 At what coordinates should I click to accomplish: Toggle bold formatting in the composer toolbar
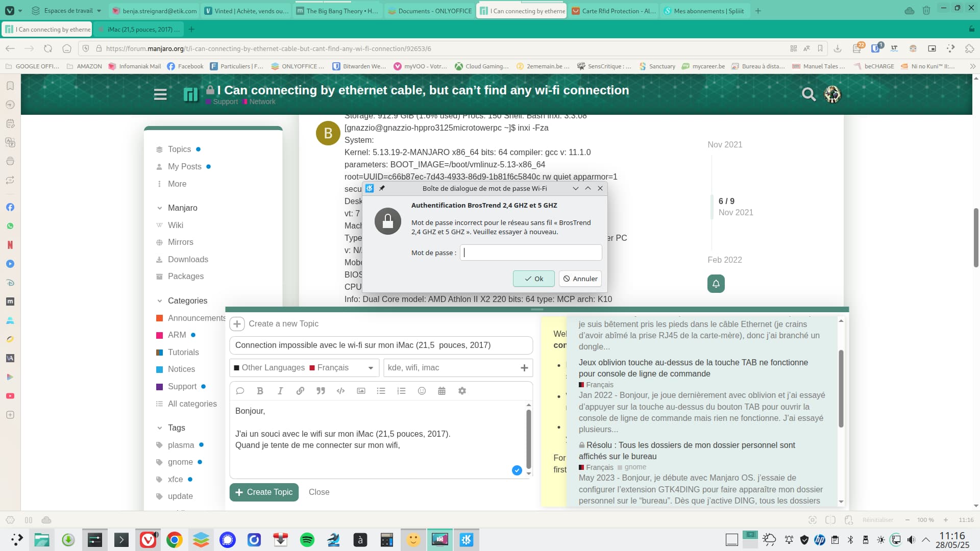point(260,391)
